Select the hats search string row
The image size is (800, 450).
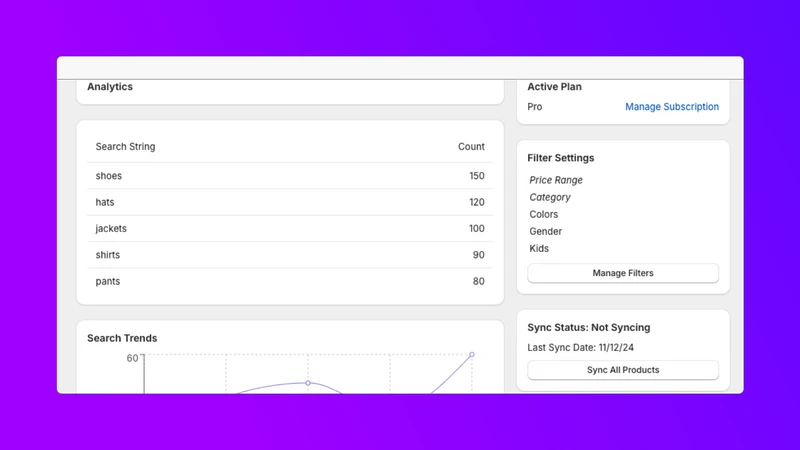tap(290, 202)
